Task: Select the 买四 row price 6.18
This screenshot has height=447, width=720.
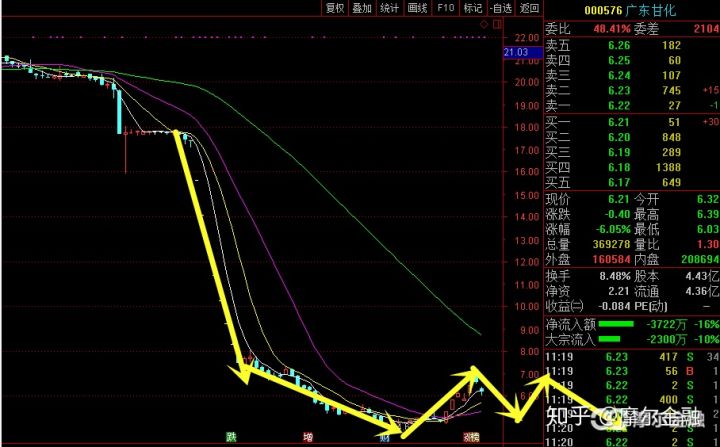Action: (619, 167)
